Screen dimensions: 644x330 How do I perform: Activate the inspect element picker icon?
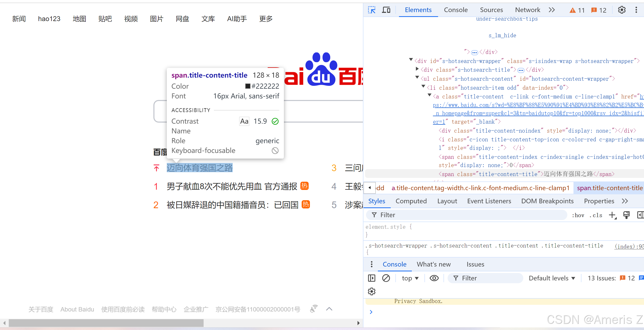click(x=372, y=10)
